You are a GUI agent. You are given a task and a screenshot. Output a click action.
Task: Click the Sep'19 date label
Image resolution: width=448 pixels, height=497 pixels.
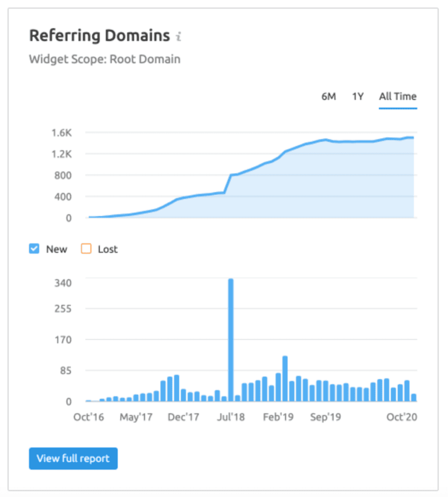click(x=325, y=417)
